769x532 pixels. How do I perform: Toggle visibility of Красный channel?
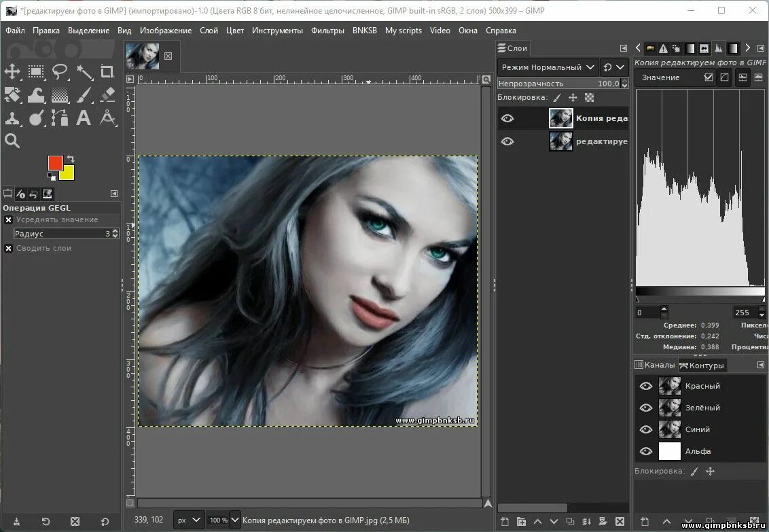click(646, 386)
